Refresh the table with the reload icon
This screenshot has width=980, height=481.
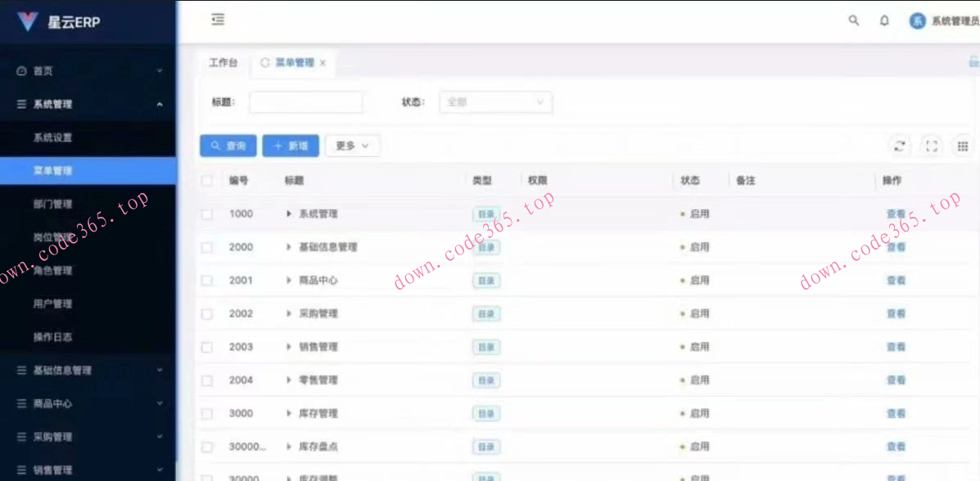[900, 145]
